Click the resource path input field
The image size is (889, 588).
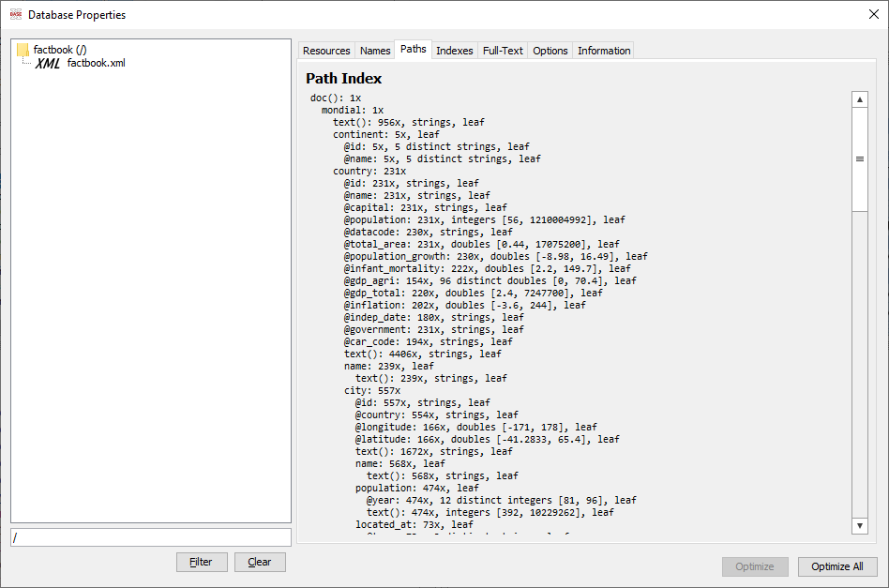tap(151, 537)
